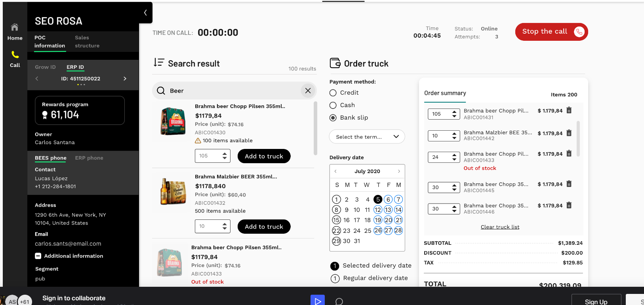
Task: Select the Bank slip radio option
Action: 333,118
